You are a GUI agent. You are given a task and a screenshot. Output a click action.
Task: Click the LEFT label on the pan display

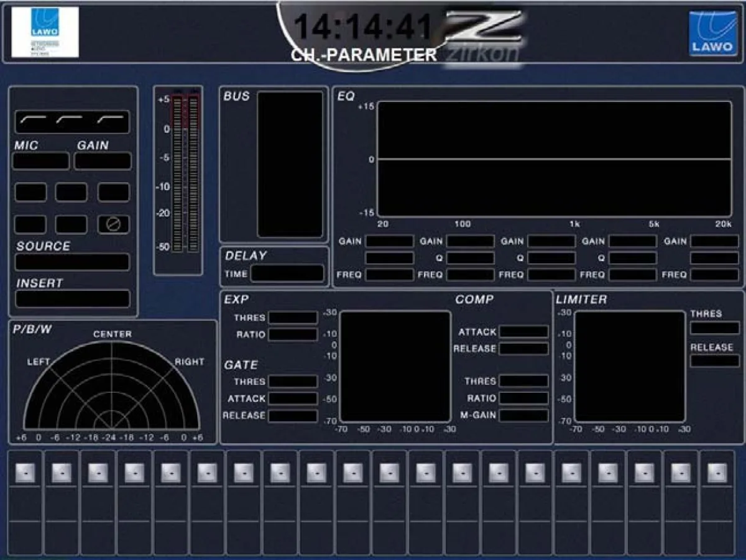pos(39,362)
